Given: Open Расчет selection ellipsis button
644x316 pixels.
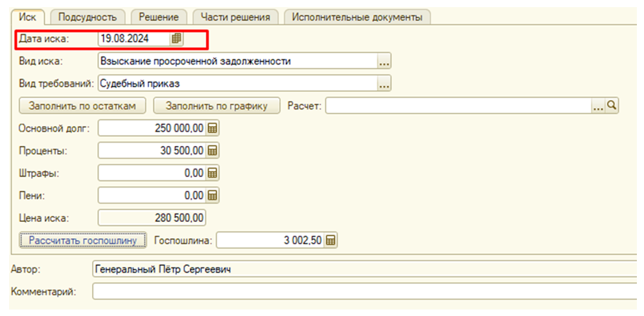Looking at the screenshot, I should (599, 106).
